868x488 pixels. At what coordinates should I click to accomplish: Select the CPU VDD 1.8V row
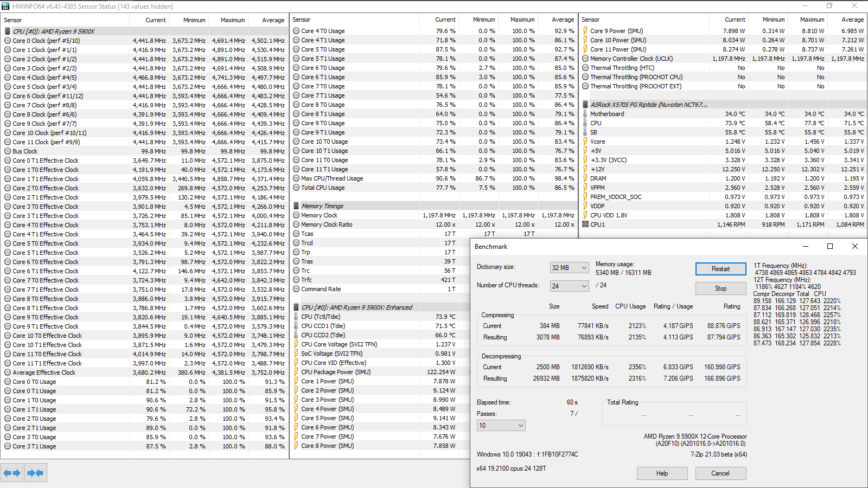pyautogui.click(x=723, y=215)
